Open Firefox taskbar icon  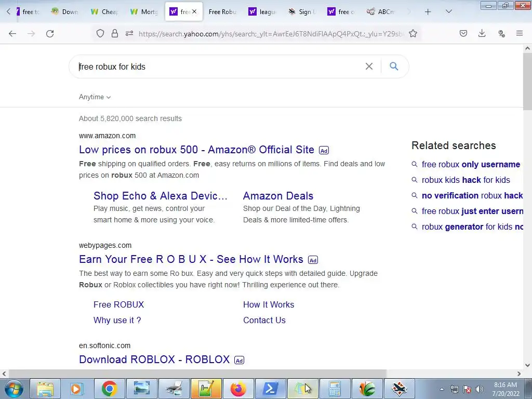tap(238, 389)
